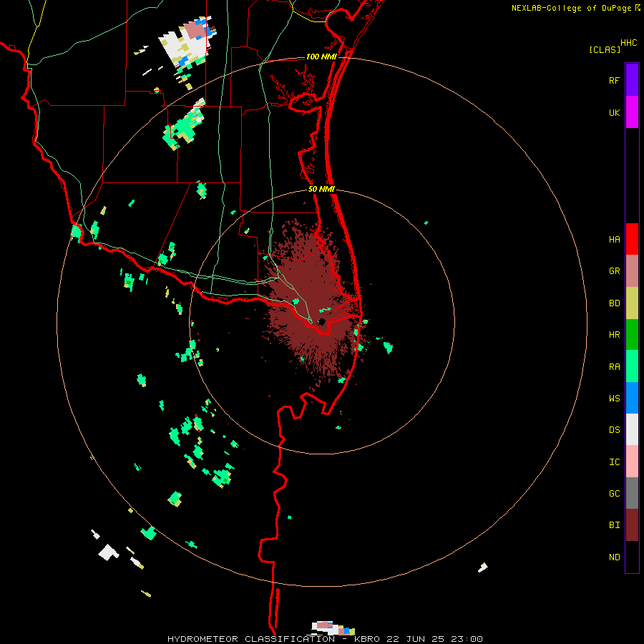
Task: Click the HR legend label
Action: [x=614, y=335]
